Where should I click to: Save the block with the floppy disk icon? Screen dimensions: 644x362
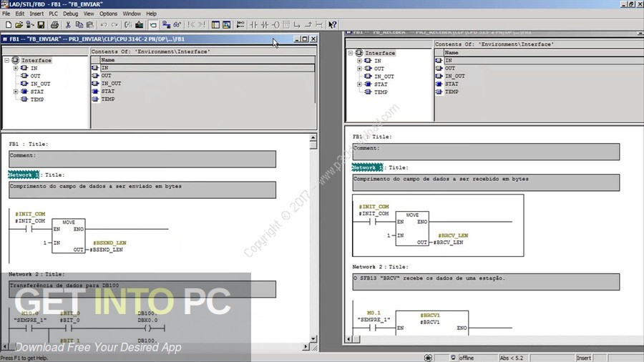(41, 25)
